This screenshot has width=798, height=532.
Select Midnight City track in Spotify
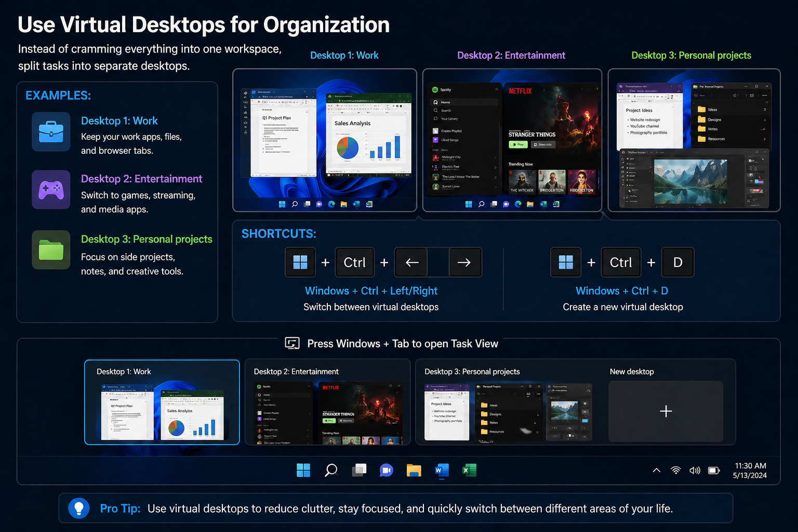point(463,157)
